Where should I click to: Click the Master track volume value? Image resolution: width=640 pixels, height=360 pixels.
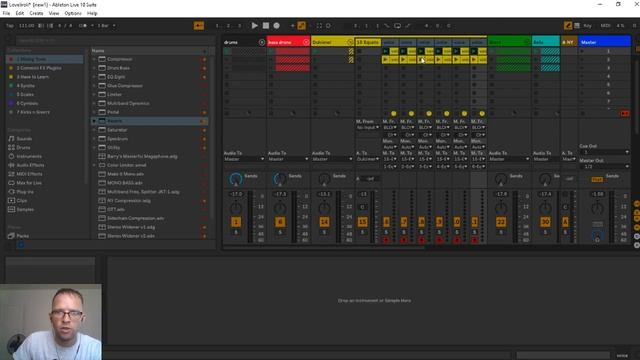[x=598, y=194]
